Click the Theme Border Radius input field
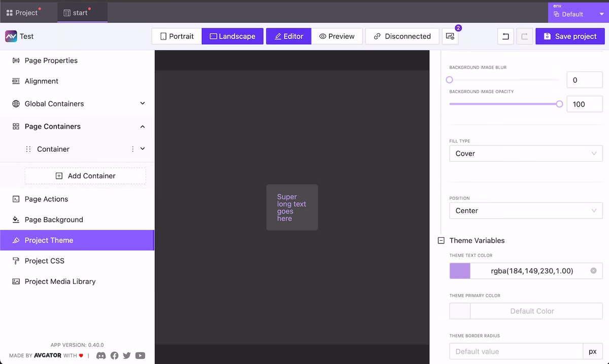Screen dimensions: 609x364 pos(516,351)
